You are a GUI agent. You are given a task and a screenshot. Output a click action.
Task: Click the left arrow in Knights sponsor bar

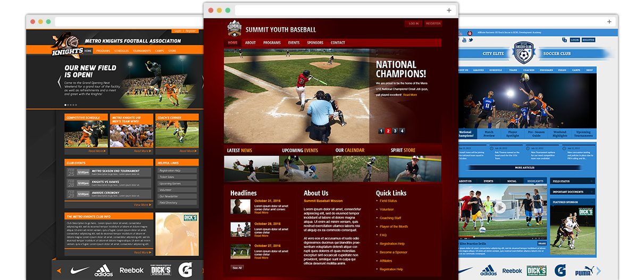tap(59, 271)
